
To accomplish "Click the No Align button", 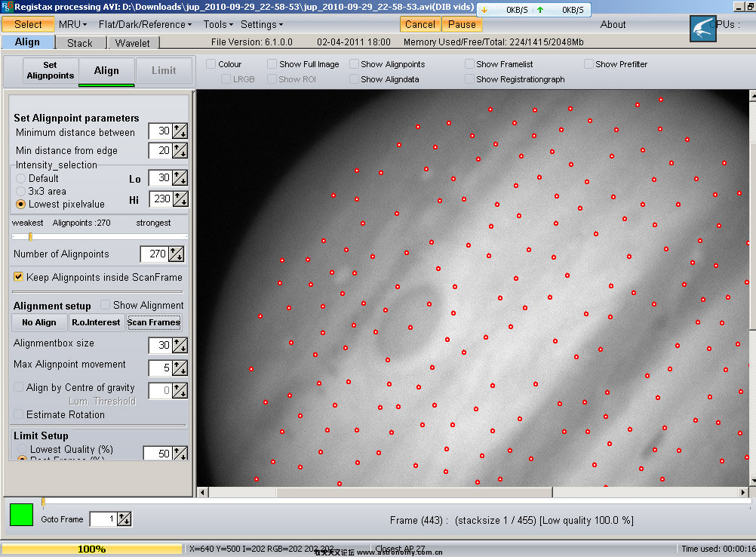I will [39, 322].
